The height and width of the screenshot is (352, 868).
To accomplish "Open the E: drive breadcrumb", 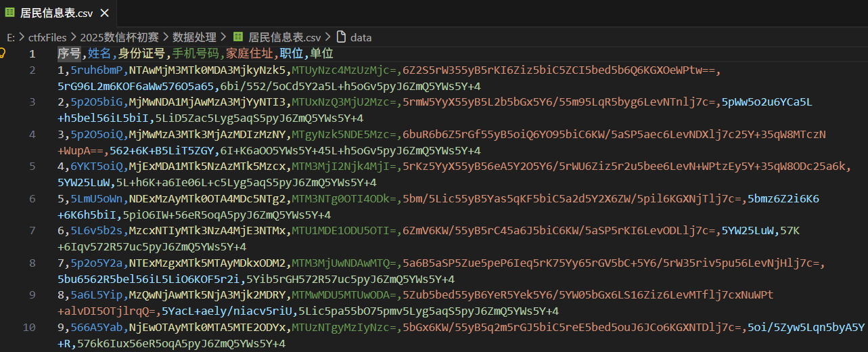I will click(x=11, y=37).
